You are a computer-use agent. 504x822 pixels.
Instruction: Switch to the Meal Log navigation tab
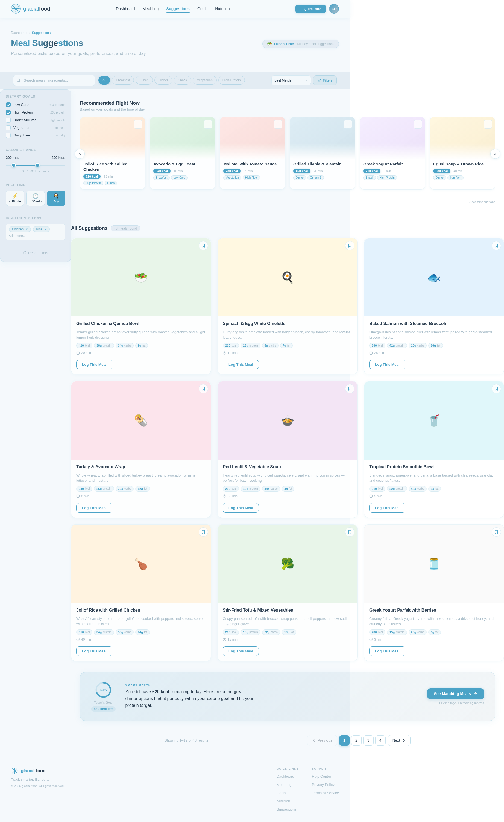150,9
